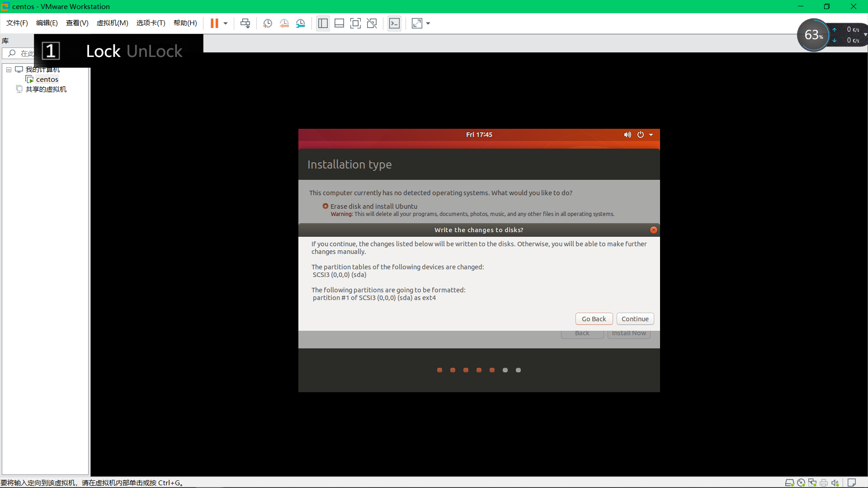Close the 'Write the changes to disks?' dialog
This screenshot has height=488, width=868.
[x=653, y=230]
